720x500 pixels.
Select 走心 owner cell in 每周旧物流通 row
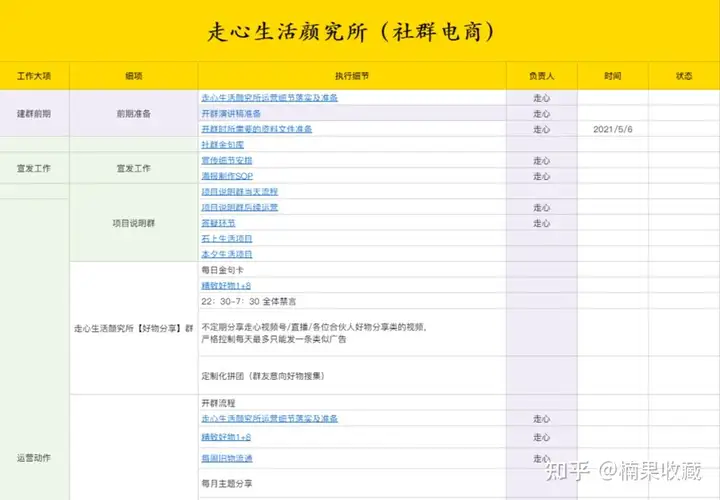(x=541, y=458)
